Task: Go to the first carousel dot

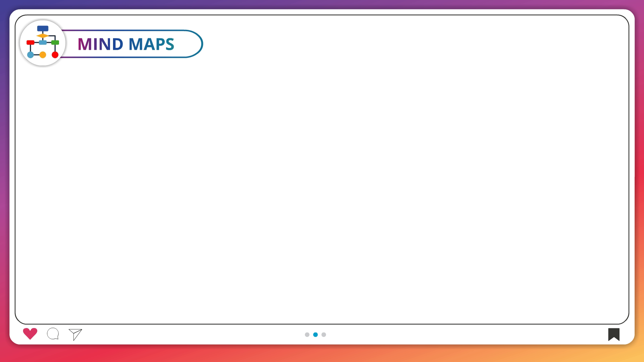Action: tap(307, 334)
